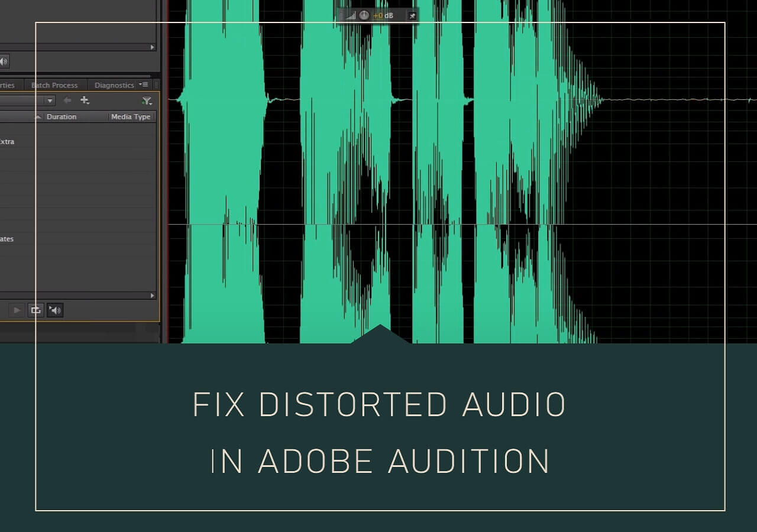Click the greyed back arrow icon
Viewport: 757px width, 532px height.
point(67,100)
